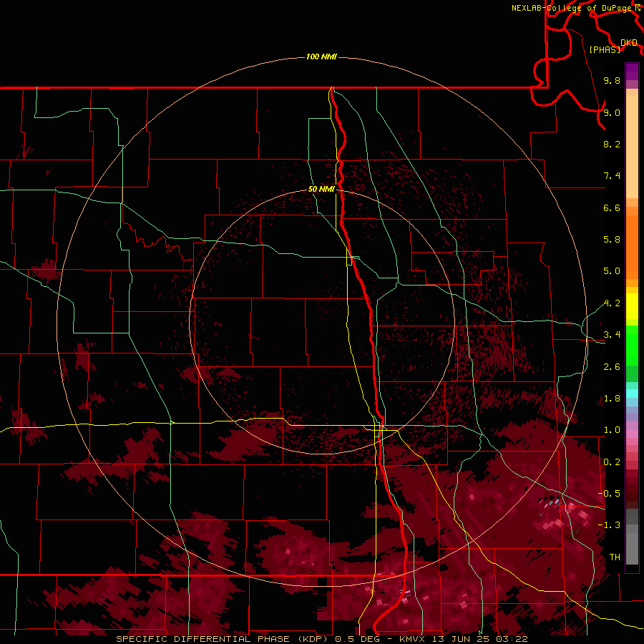Click the 1.8 value on the color scale
Viewport: 644px width, 644px height.
[612, 399]
